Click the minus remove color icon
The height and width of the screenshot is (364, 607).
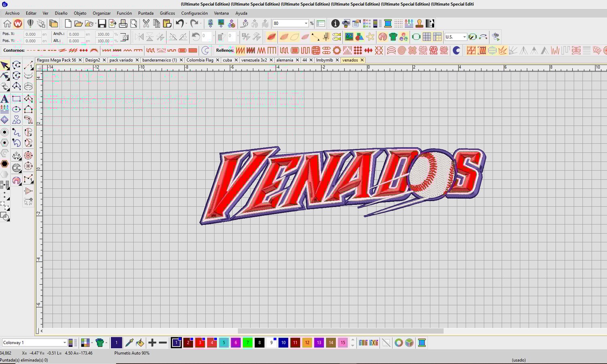[x=163, y=343]
